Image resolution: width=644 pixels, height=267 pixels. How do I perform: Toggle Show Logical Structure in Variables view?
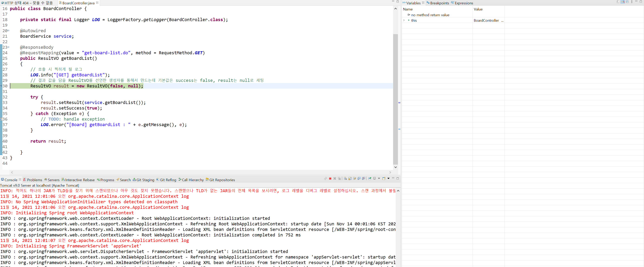(x=623, y=2)
